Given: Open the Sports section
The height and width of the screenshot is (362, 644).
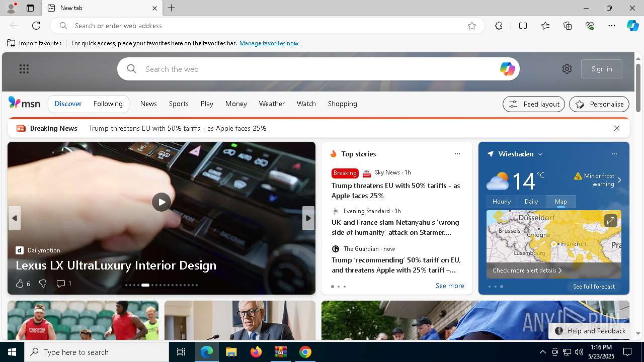Looking at the screenshot, I should [x=179, y=104].
